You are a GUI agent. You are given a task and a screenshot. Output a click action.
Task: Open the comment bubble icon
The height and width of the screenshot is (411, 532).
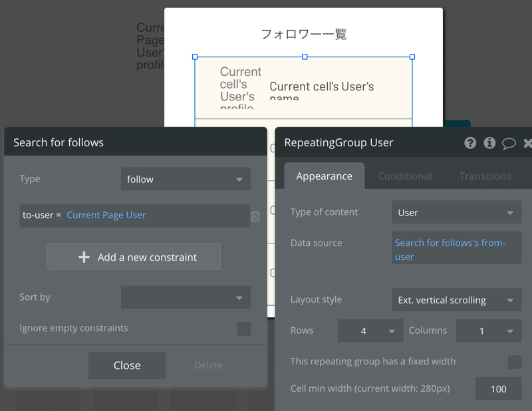coord(509,144)
